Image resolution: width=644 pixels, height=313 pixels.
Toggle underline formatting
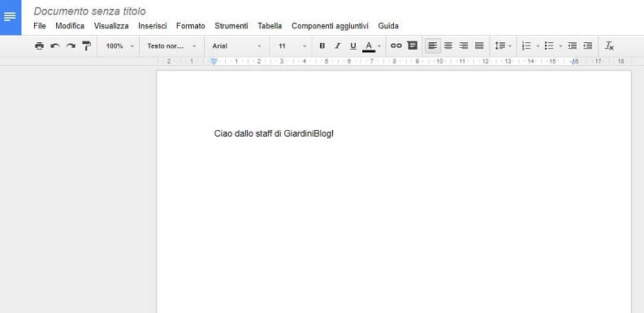coord(353,46)
